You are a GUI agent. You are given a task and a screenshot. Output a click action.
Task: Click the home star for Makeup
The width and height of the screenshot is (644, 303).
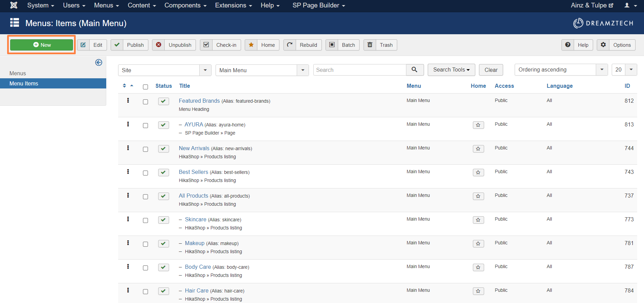[478, 244]
